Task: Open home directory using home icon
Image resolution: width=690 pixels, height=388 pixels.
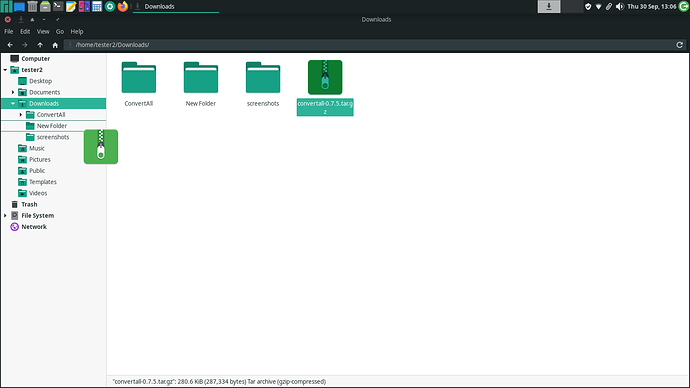Action: pos(55,45)
